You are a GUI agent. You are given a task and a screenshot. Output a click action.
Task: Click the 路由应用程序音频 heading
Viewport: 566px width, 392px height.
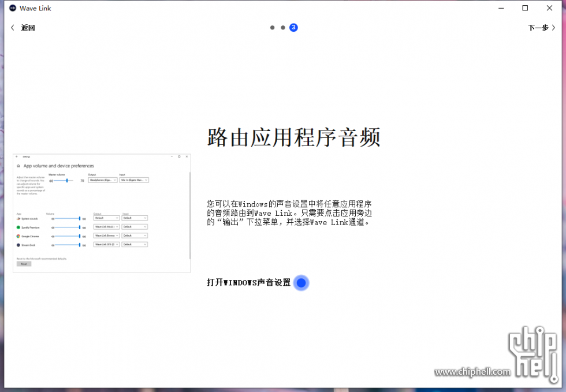293,137
